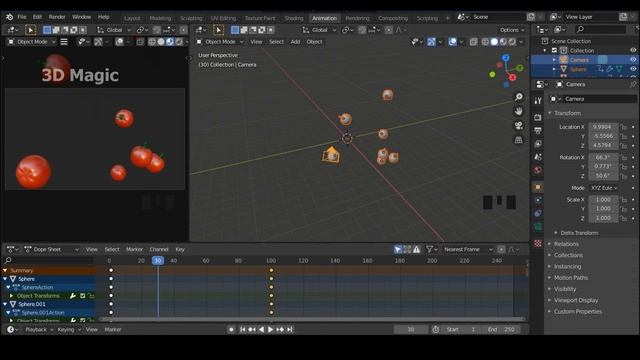Switch perspective orthographic grid icon
This screenshot has height=360, width=640.
coord(518,140)
